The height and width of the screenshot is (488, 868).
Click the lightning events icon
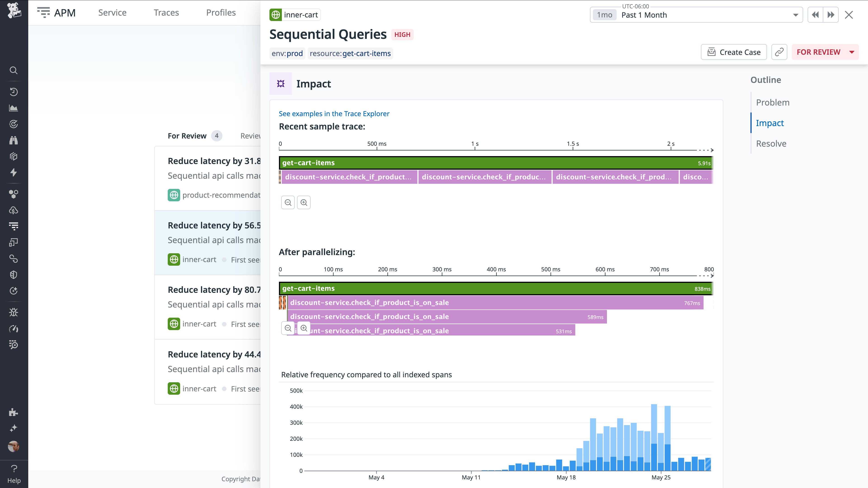pos(14,172)
